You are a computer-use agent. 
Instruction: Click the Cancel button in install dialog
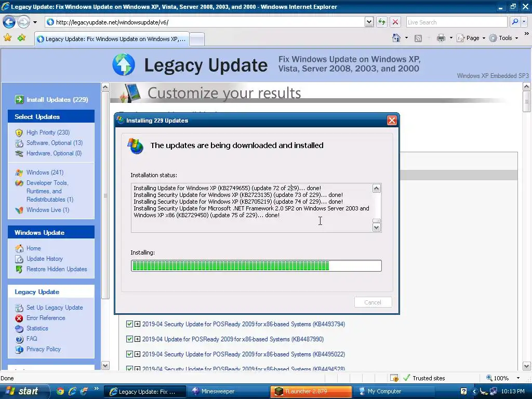click(373, 302)
